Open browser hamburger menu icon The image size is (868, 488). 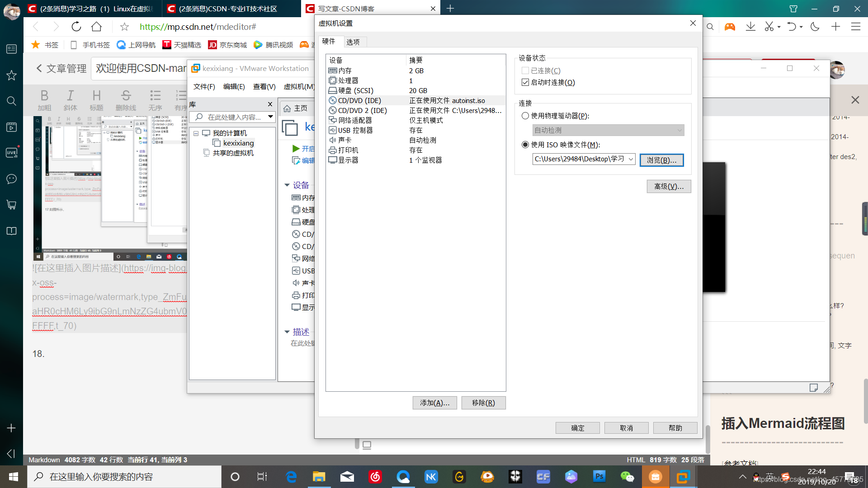(855, 27)
